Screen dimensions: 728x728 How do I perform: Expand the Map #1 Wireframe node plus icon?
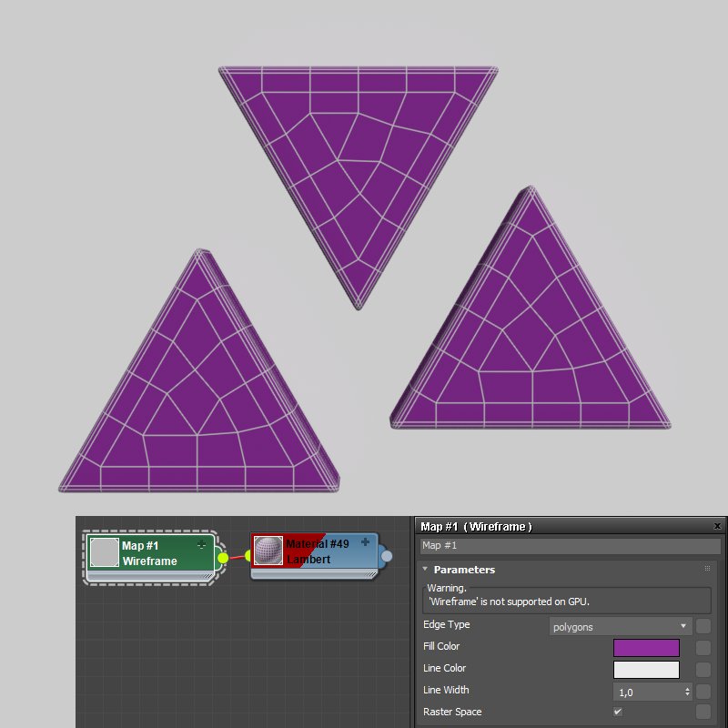click(201, 544)
